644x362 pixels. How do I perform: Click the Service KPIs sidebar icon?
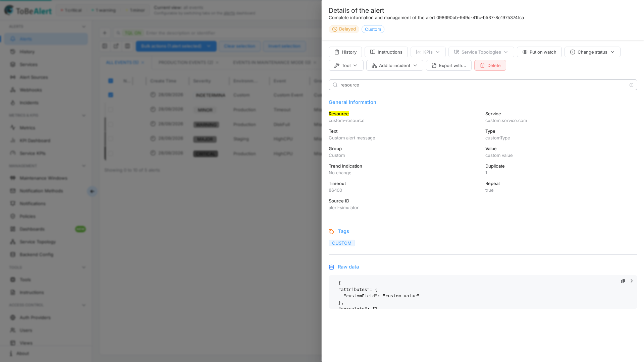click(13, 153)
